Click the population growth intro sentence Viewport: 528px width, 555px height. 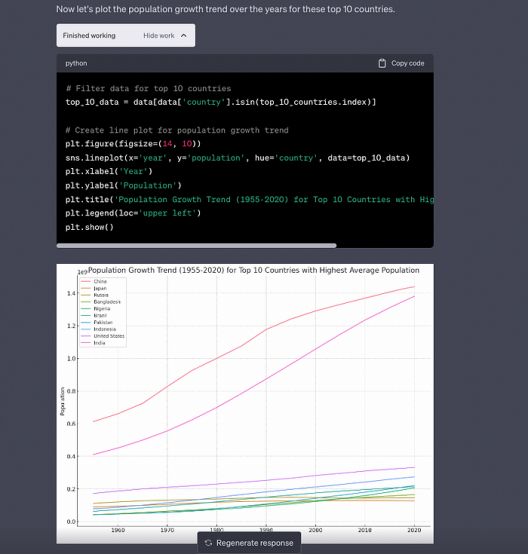(x=225, y=9)
